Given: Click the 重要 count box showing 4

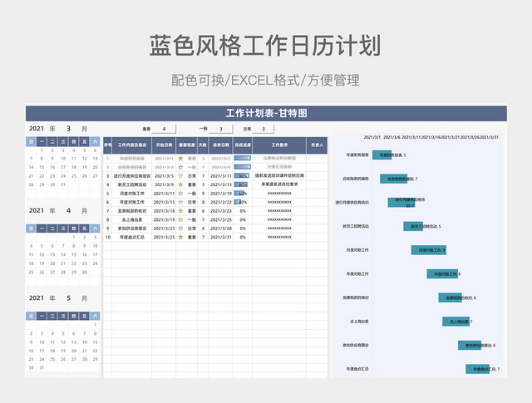Looking at the screenshot, I should 164,129.
